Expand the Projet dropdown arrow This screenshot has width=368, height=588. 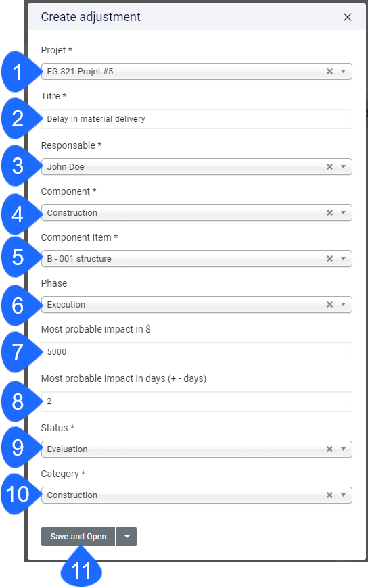point(343,71)
